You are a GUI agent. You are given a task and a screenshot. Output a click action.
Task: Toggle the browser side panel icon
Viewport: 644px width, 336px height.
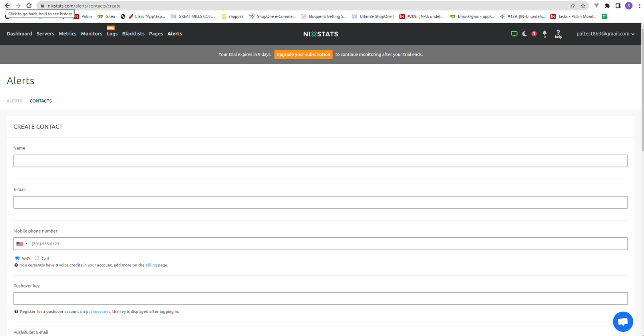click(x=618, y=6)
